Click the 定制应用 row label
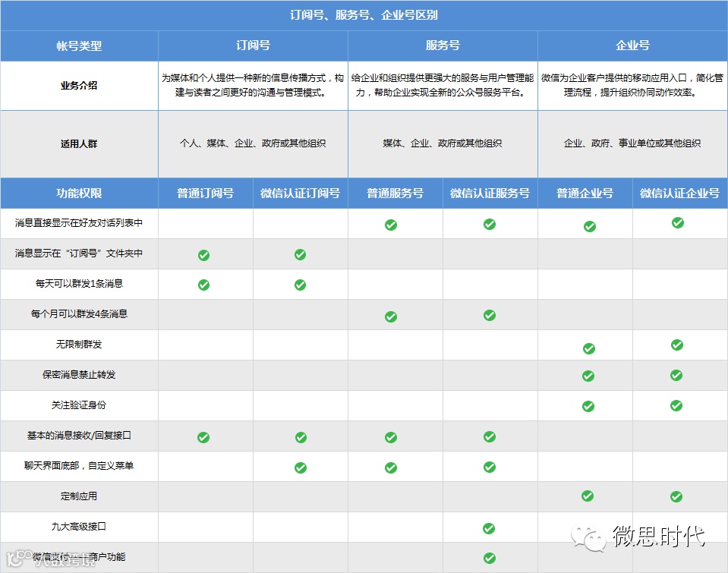The height and width of the screenshot is (573, 728). [79, 496]
